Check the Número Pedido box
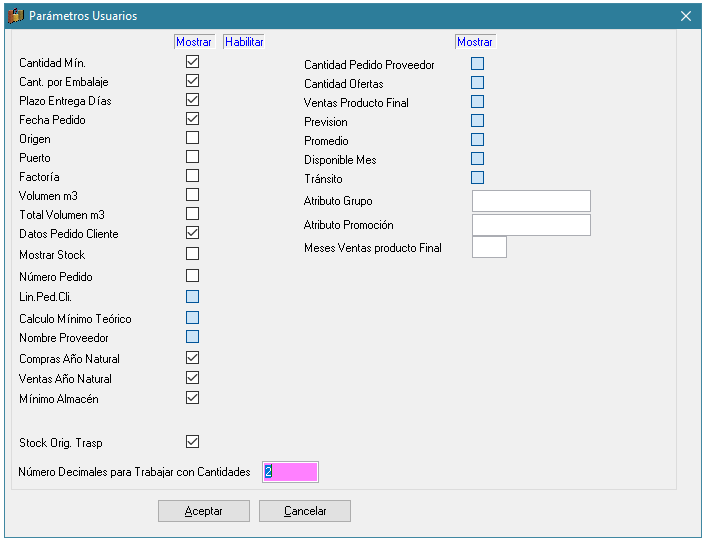Image resolution: width=706 pixels, height=542 pixels. click(192, 276)
